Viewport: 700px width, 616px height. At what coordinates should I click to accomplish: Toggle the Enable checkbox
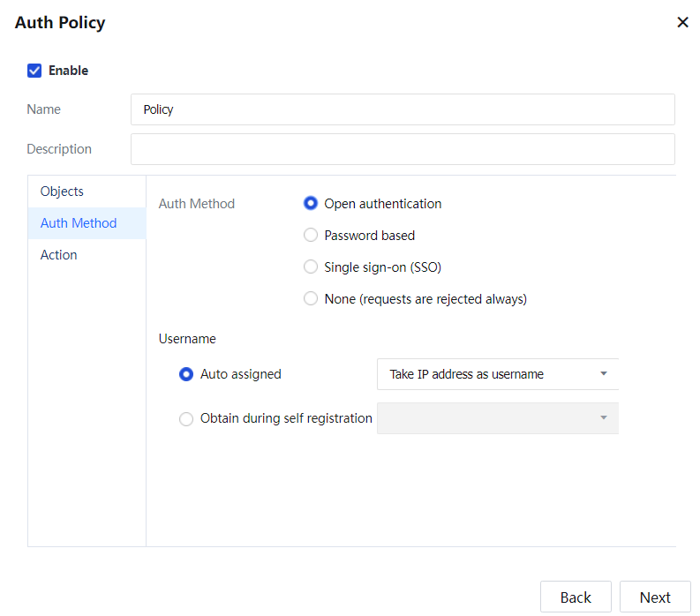34,71
